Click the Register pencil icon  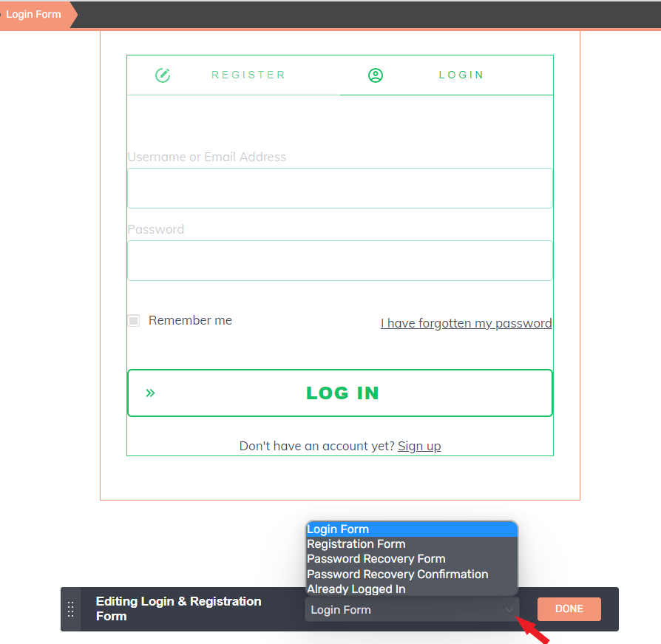[x=163, y=75]
